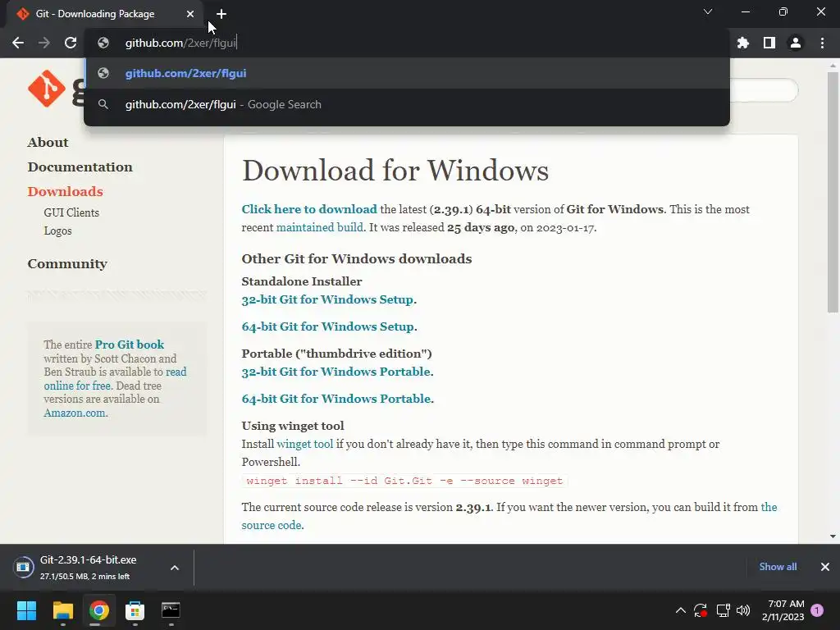840x630 pixels.
Task: Click the 'Other Git for Windows downloads' heading
Action: click(x=357, y=258)
